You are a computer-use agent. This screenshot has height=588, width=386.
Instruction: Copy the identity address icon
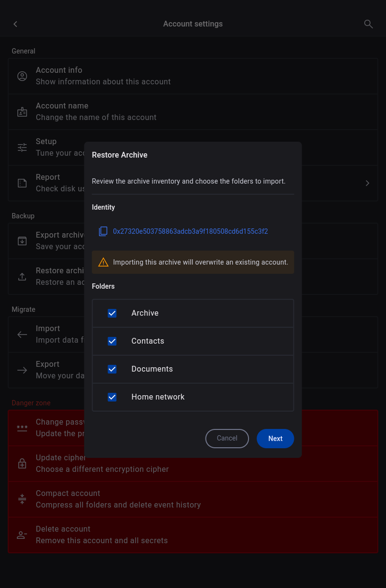[103, 231]
